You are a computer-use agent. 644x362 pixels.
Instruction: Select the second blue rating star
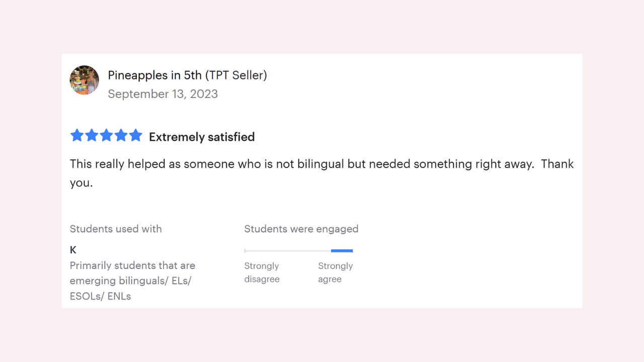pos(92,136)
